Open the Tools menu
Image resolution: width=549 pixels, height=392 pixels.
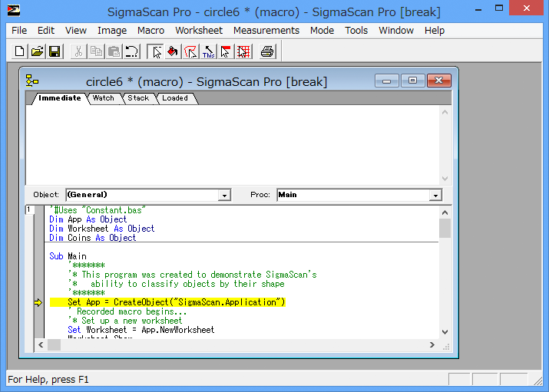point(356,31)
